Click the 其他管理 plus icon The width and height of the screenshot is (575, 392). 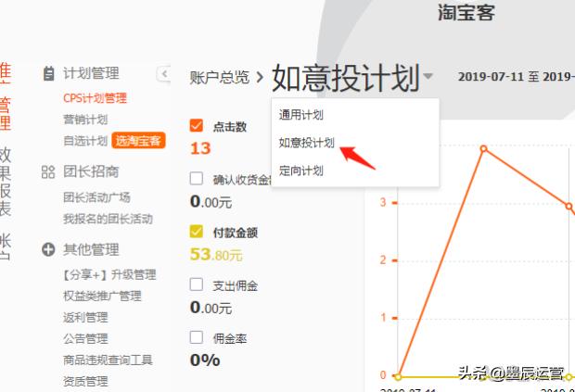click(x=48, y=249)
